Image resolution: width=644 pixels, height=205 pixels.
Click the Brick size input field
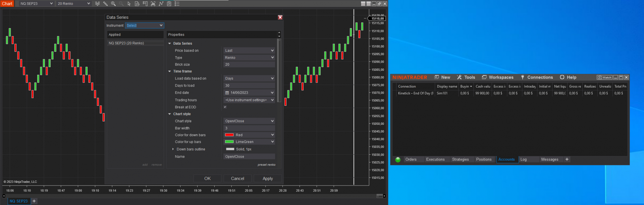click(x=249, y=65)
